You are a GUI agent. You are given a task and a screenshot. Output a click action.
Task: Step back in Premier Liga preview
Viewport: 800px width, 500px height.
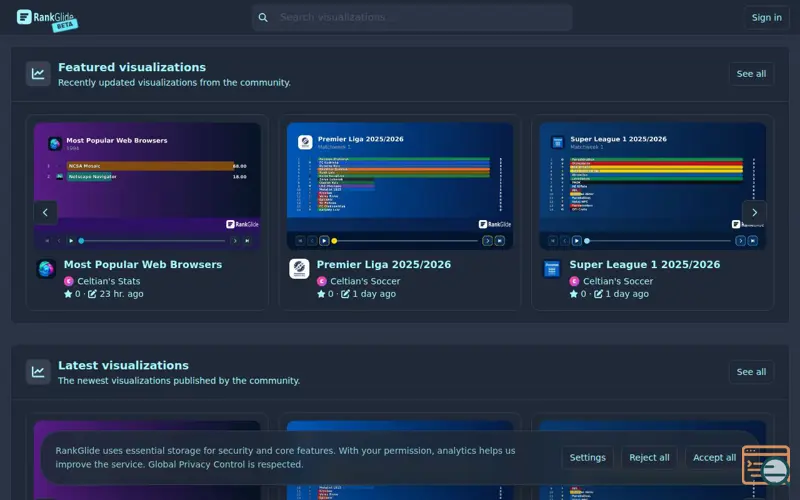coord(312,241)
